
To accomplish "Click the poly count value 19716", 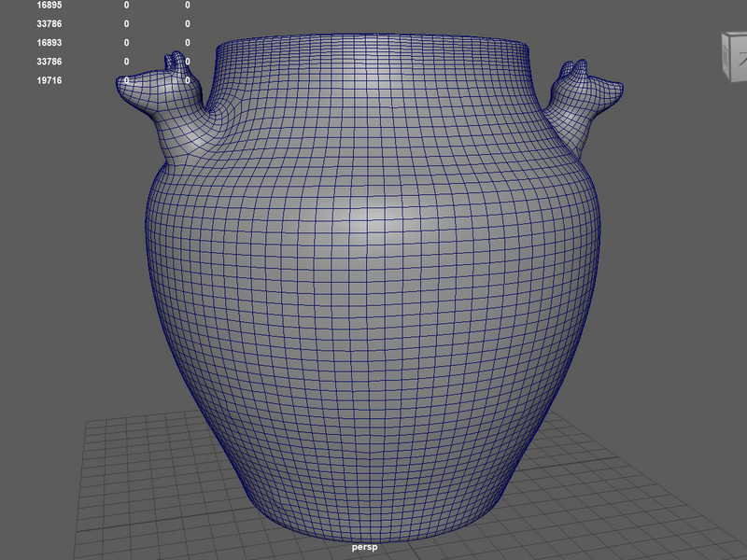I will (x=49, y=80).
